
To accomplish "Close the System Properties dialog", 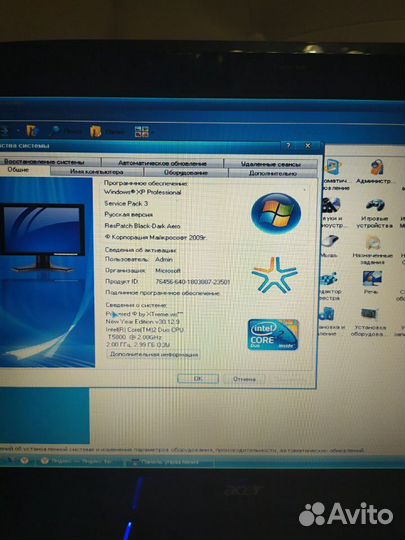I will coord(308,146).
